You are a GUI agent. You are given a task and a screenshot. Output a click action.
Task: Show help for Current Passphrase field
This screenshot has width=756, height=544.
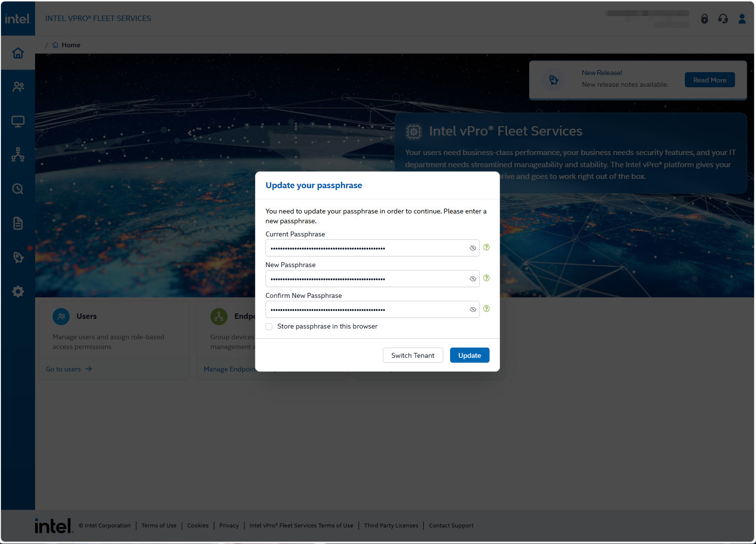(x=486, y=247)
